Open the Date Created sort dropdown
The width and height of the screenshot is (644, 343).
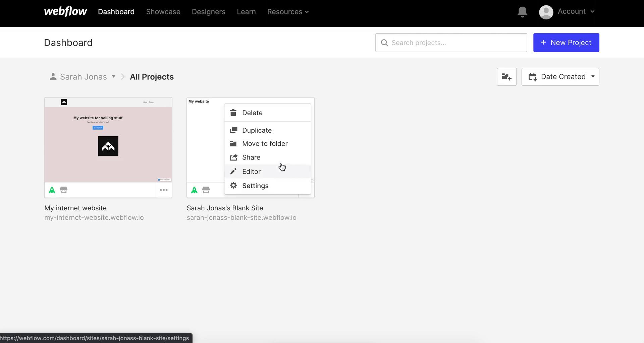click(x=560, y=77)
